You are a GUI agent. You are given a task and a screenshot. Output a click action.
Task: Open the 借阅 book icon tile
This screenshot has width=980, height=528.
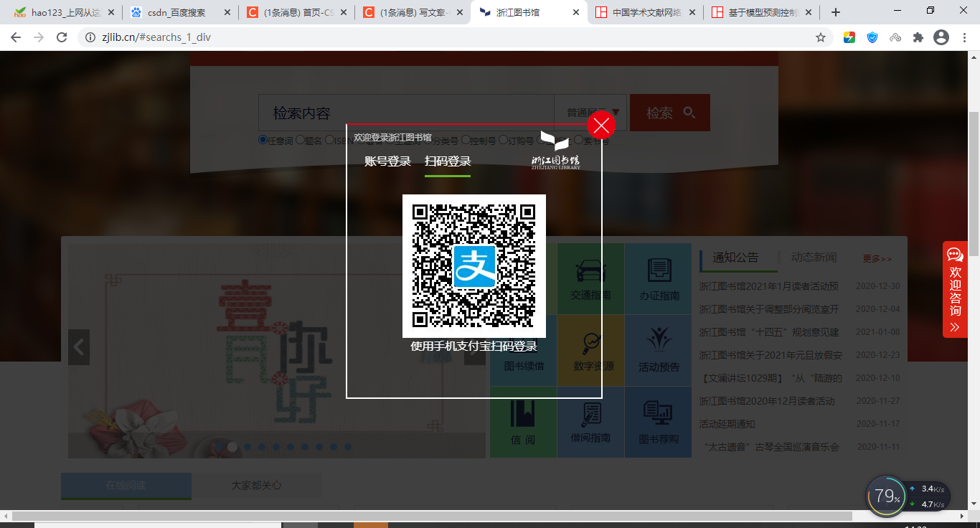[x=523, y=422]
